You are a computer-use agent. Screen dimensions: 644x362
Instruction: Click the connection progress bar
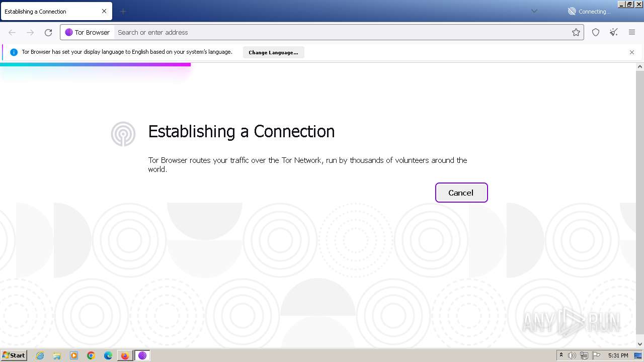pyautogui.click(x=95, y=64)
